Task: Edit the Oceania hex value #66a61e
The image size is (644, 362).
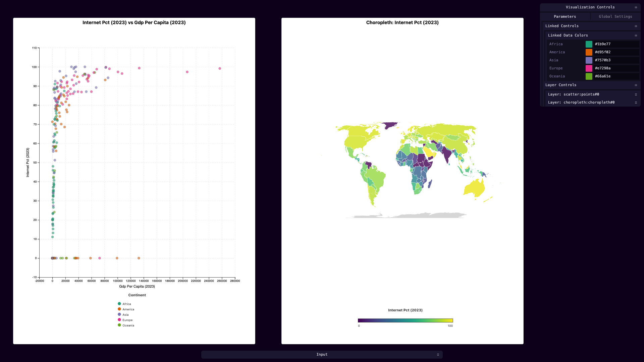Action: pyautogui.click(x=616, y=76)
